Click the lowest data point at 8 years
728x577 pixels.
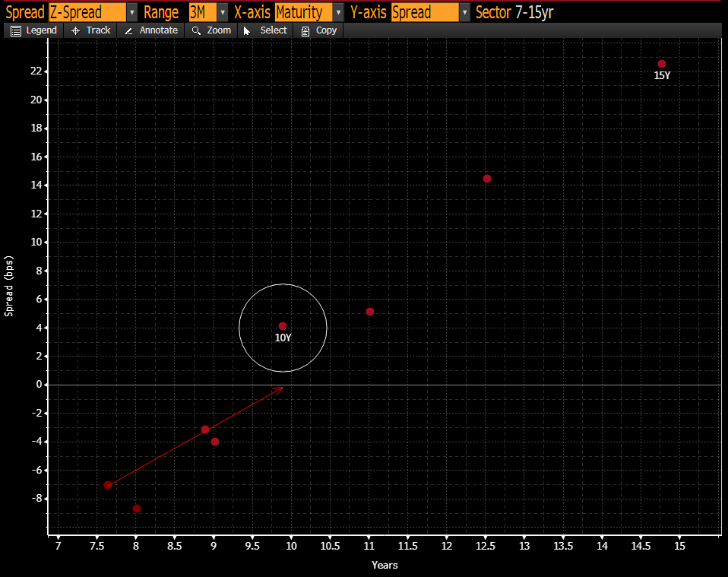[137, 509]
